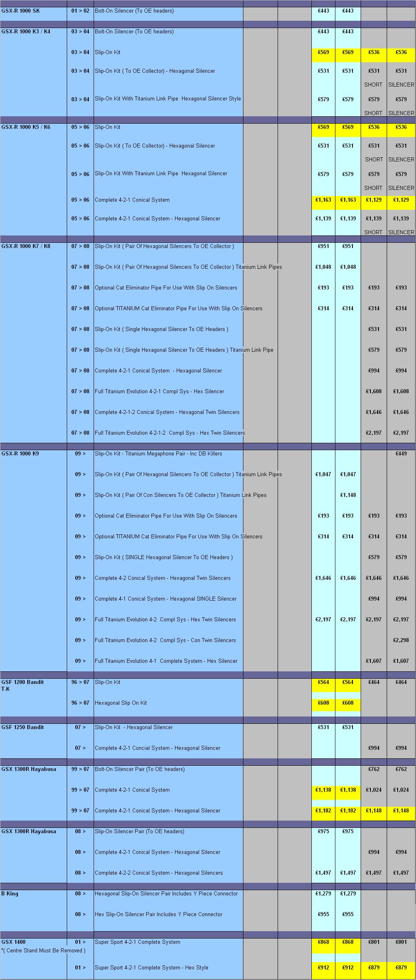Select the GSF 1200 Bandit T-K model label

point(22,685)
